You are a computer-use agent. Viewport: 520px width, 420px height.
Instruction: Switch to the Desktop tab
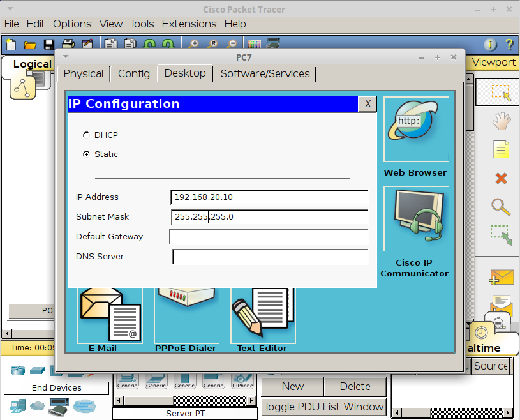(x=185, y=73)
